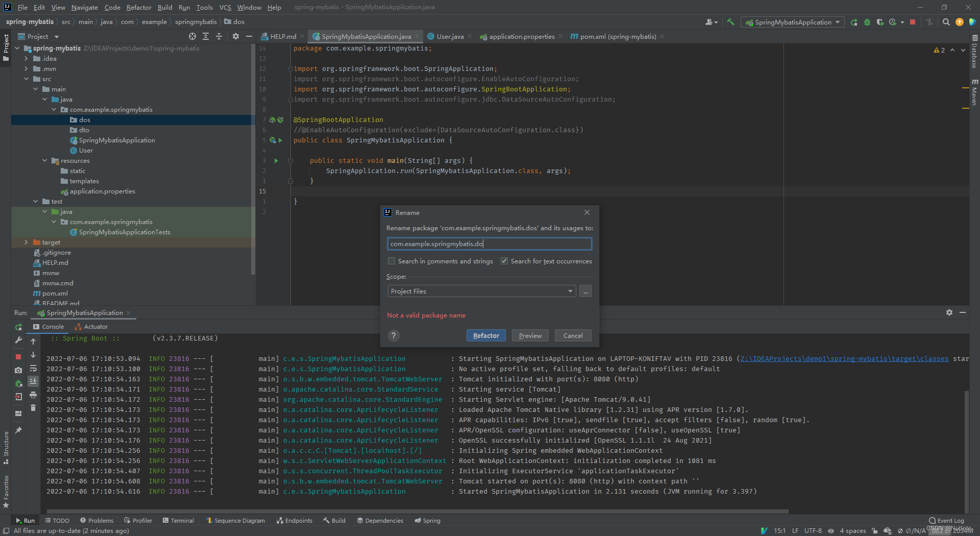Expand the target folder in Project tree
The height and width of the screenshot is (536, 980).
pyautogui.click(x=26, y=242)
